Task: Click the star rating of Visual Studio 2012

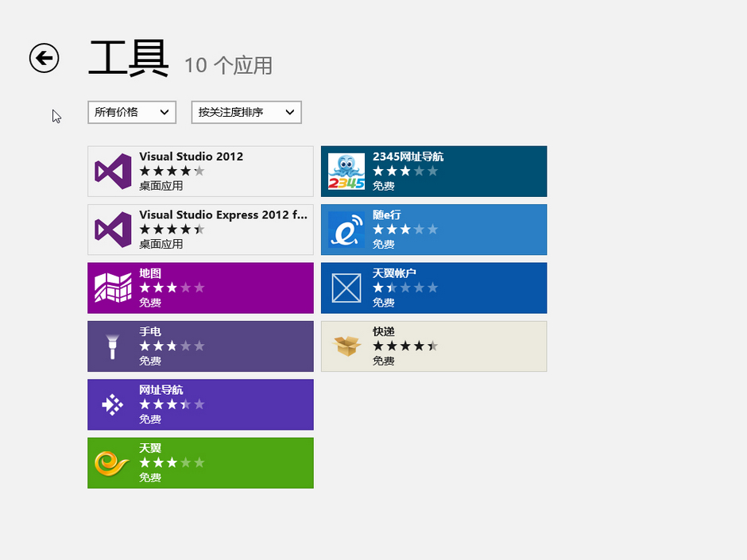Action: [172, 171]
